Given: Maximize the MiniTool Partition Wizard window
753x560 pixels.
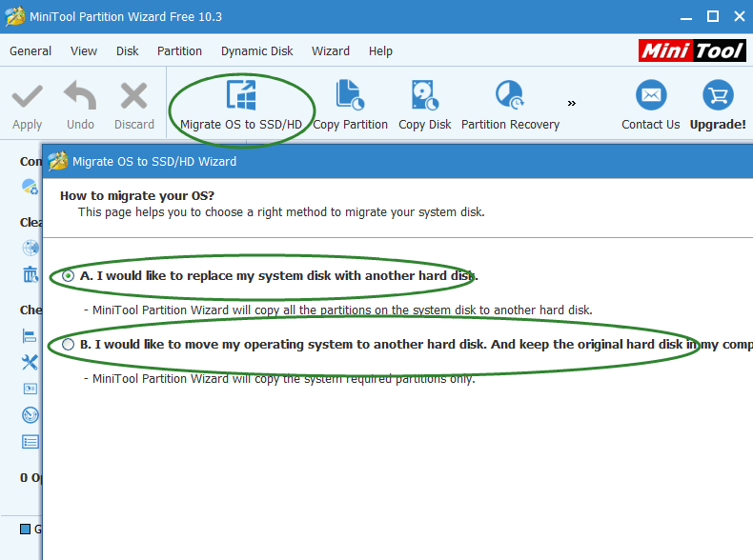Looking at the screenshot, I should point(713,17).
